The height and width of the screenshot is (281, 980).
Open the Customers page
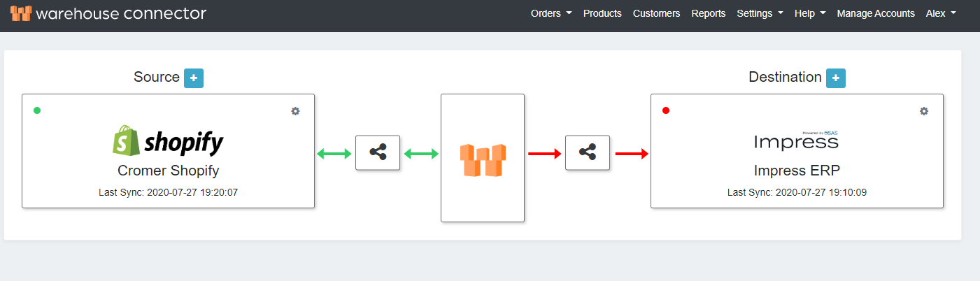[x=656, y=13]
